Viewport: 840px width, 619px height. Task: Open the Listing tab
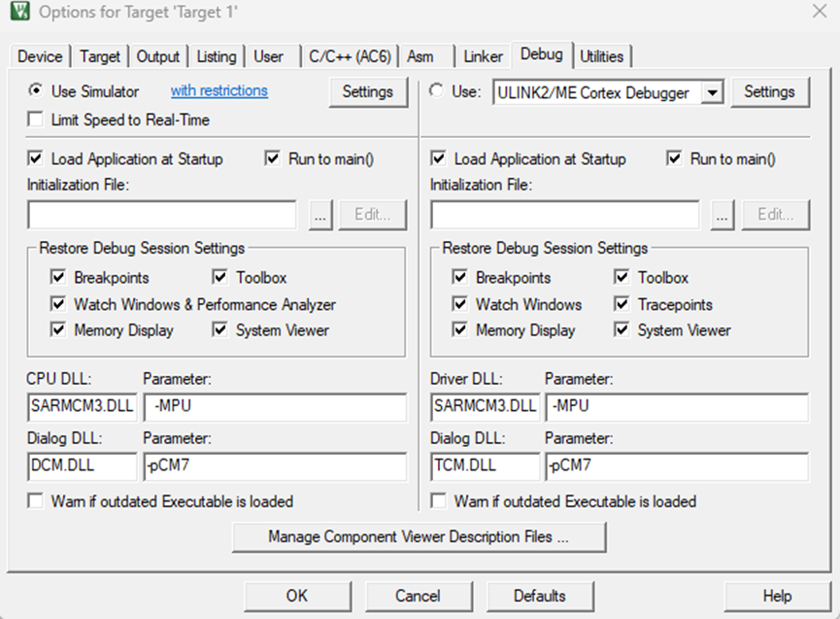216,56
